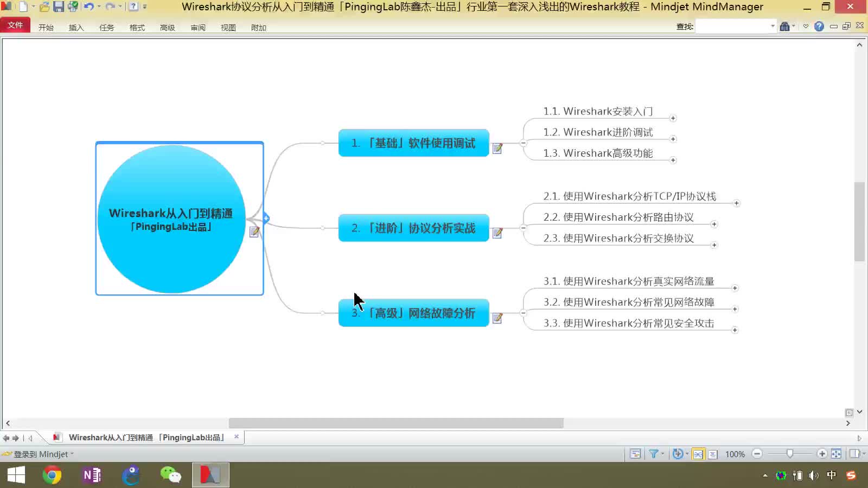Collapse the branch of topic 1 基础 软件使用调试

pos(523,143)
